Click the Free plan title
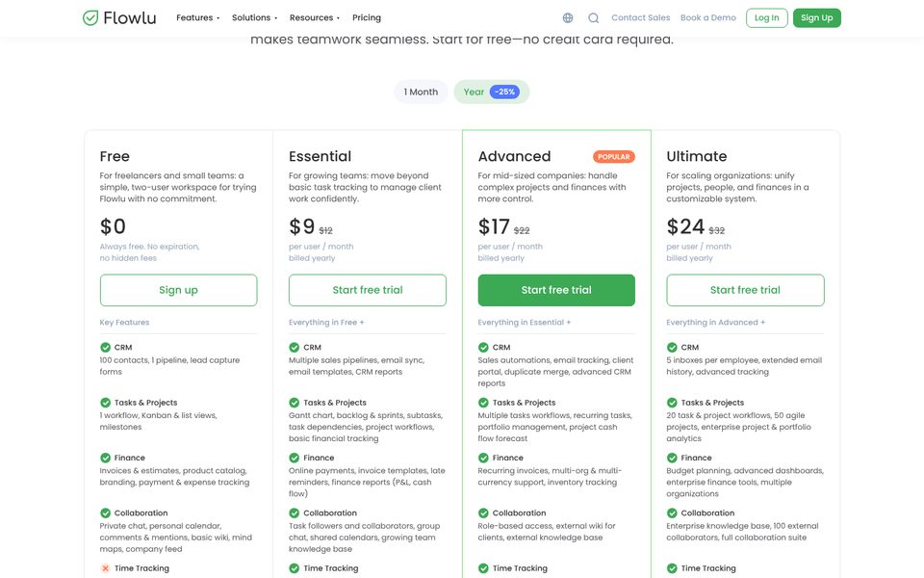The image size is (924, 578). click(115, 156)
